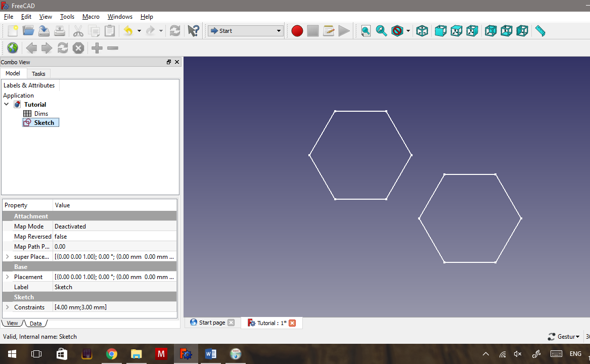
Task: Open the Macro menu
Action: [91, 17]
